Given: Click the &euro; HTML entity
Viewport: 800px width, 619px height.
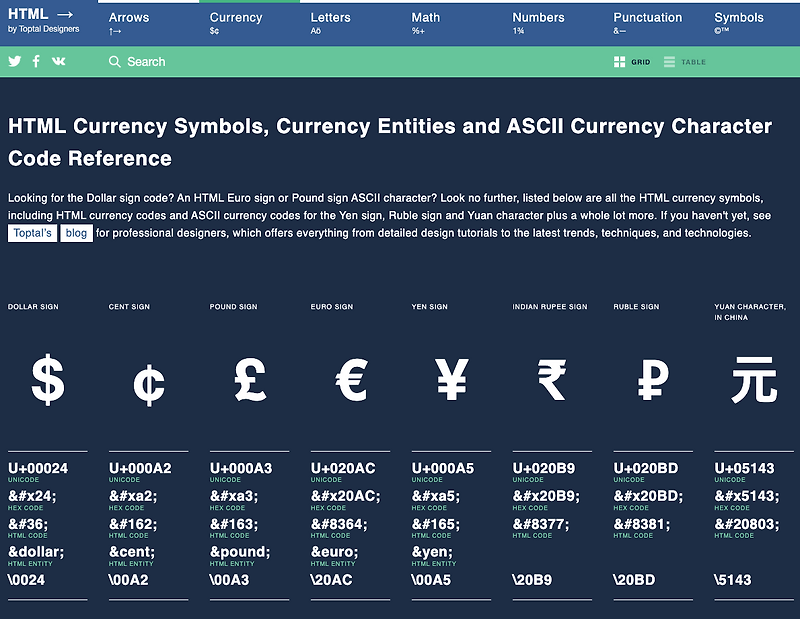Looking at the screenshot, I should coord(335,552).
